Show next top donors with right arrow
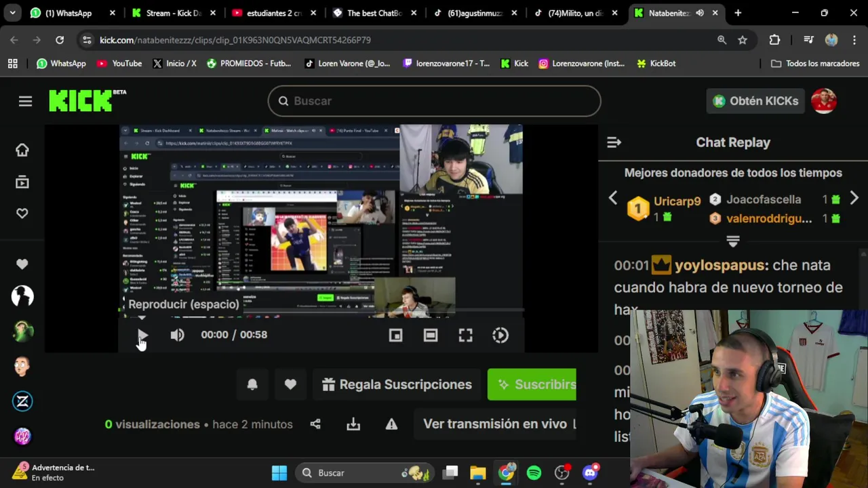868x488 pixels. point(854,199)
